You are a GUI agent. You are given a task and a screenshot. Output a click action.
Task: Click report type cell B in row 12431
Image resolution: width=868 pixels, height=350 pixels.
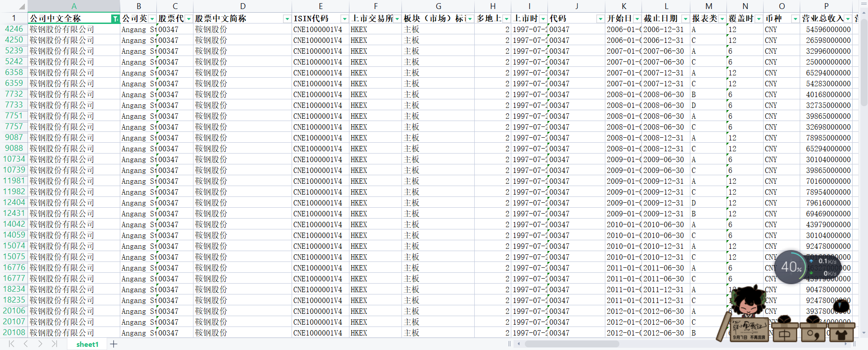click(709, 214)
